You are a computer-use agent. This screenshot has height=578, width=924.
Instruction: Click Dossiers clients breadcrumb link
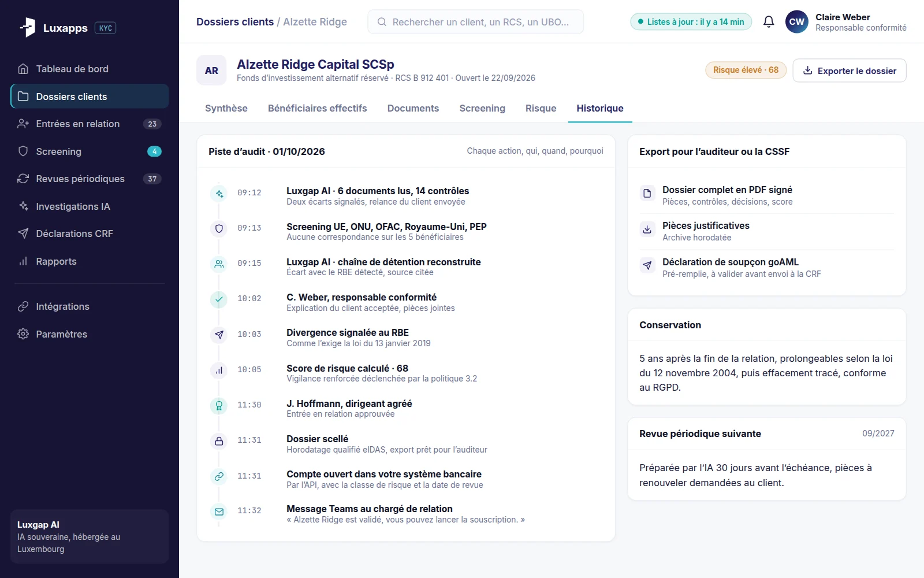(x=235, y=22)
